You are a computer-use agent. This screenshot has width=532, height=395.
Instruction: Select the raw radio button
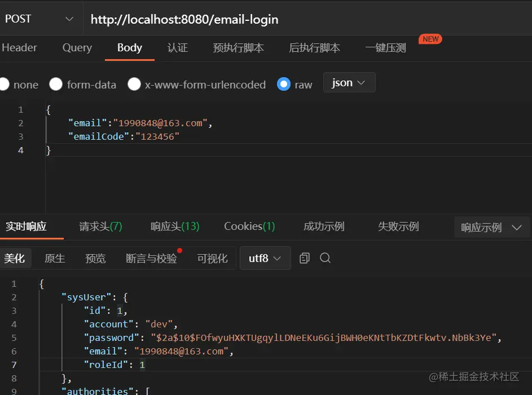284,84
